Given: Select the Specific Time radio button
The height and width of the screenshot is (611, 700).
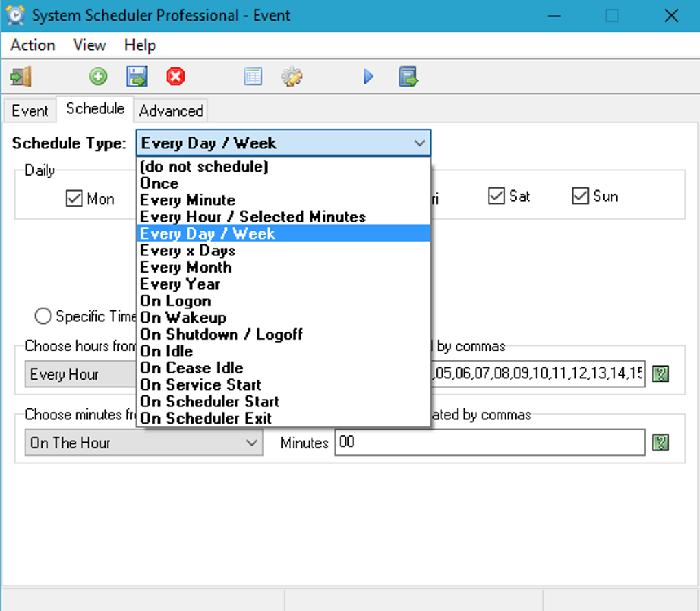Looking at the screenshot, I should pyautogui.click(x=43, y=316).
